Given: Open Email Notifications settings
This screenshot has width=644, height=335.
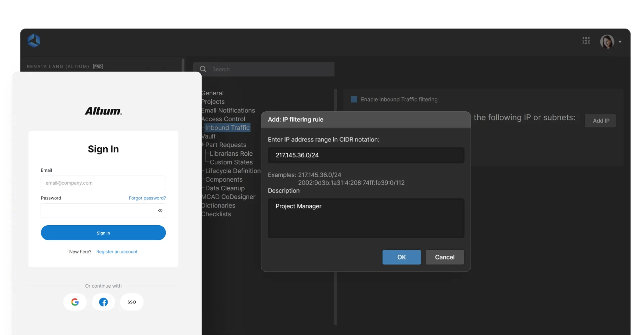Looking at the screenshot, I should tap(228, 110).
